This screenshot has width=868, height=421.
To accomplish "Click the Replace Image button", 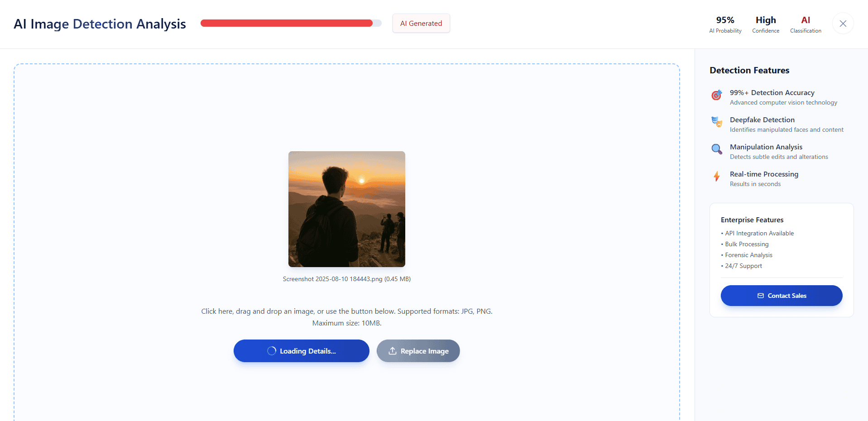I will point(418,351).
